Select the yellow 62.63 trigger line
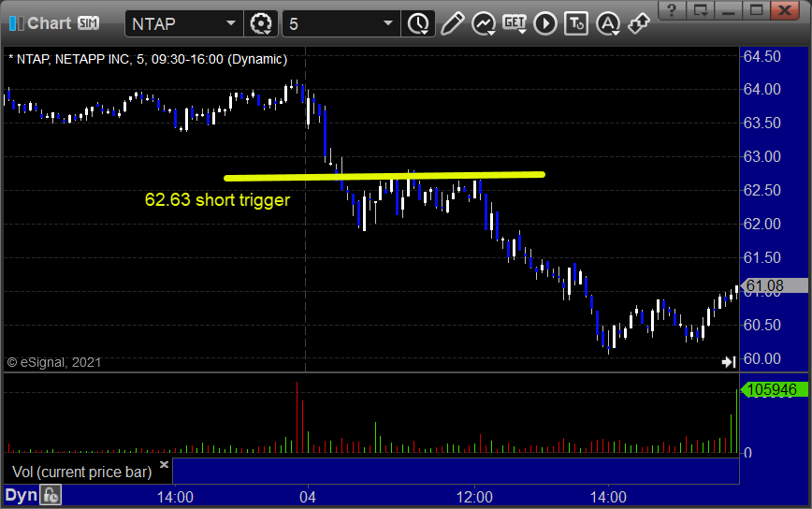812x509 pixels. (384, 177)
